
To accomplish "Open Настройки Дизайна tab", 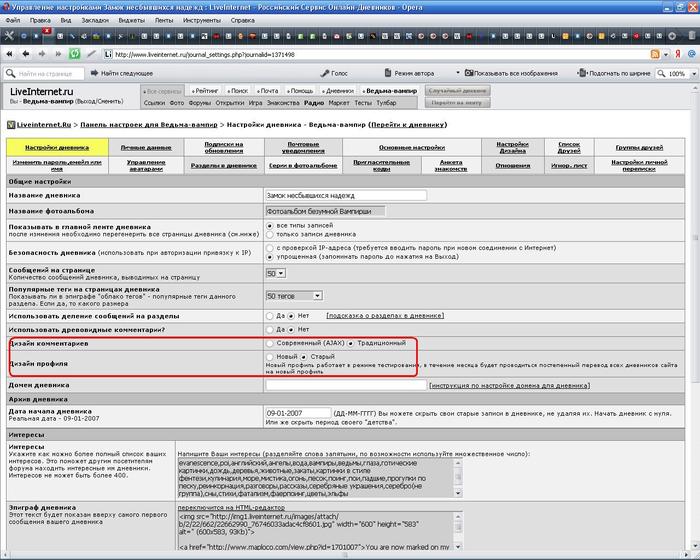I will [x=512, y=147].
